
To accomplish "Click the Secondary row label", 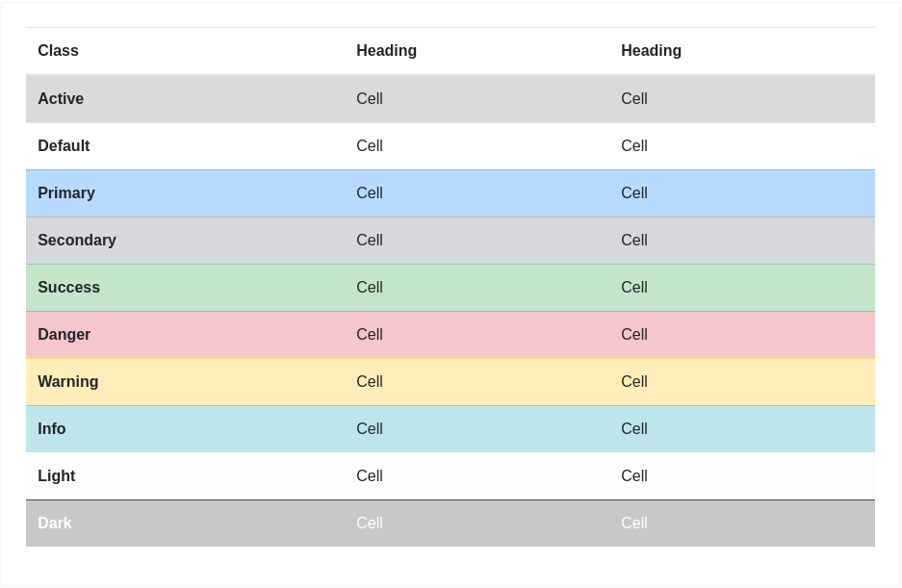I will tap(77, 241).
